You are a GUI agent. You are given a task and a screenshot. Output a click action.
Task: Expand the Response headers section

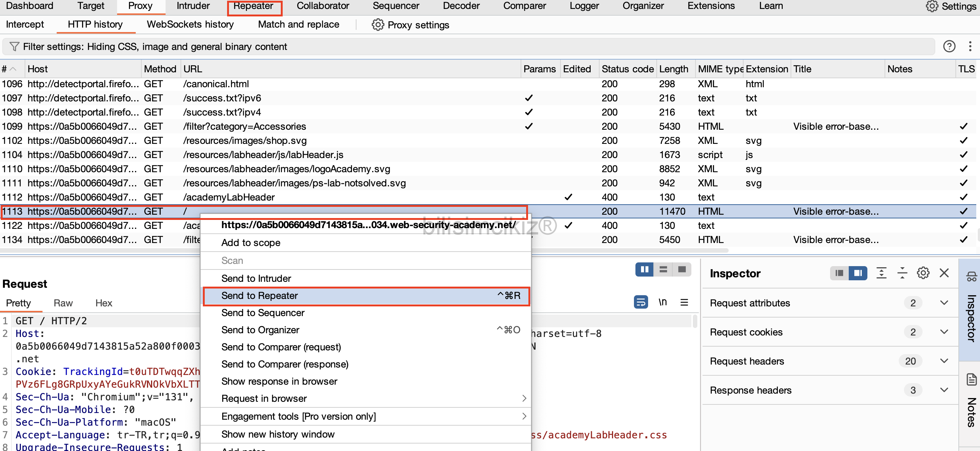[x=943, y=390]
